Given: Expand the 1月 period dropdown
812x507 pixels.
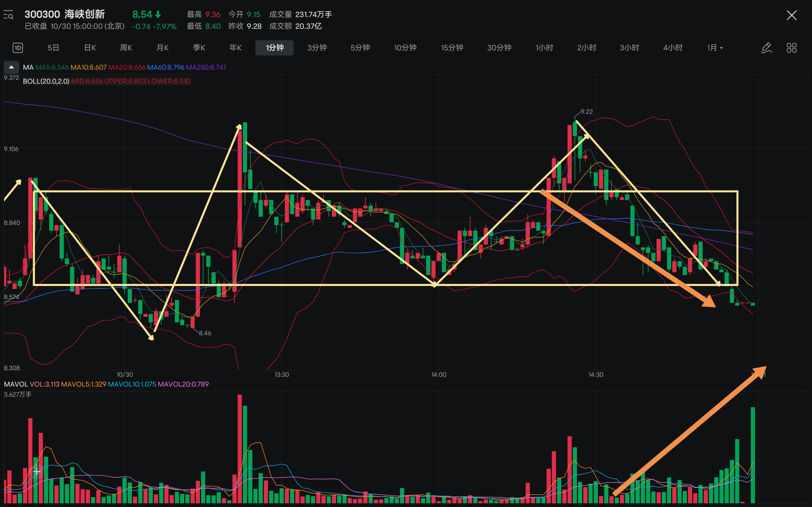Looking at the screenshot, I should (x=715, y=48).
